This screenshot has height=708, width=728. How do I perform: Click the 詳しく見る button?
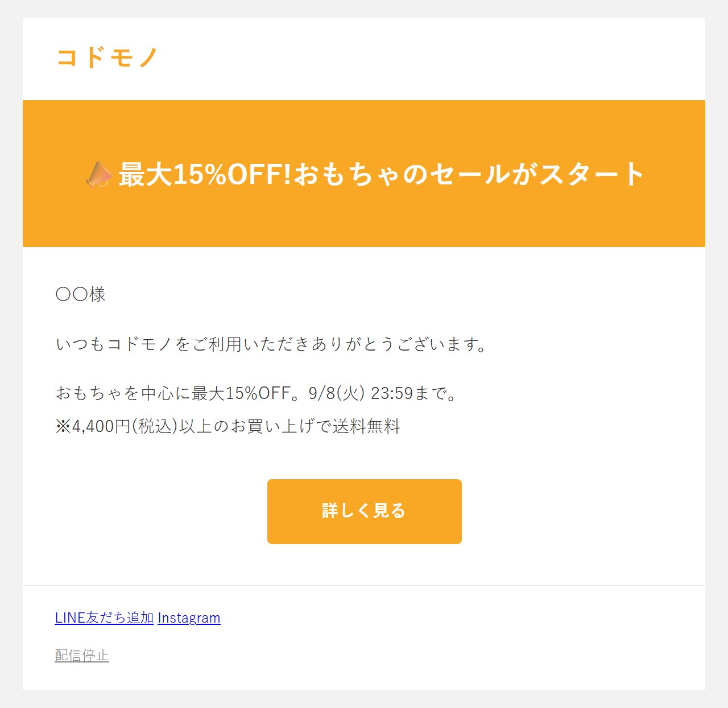pos(364,511)
